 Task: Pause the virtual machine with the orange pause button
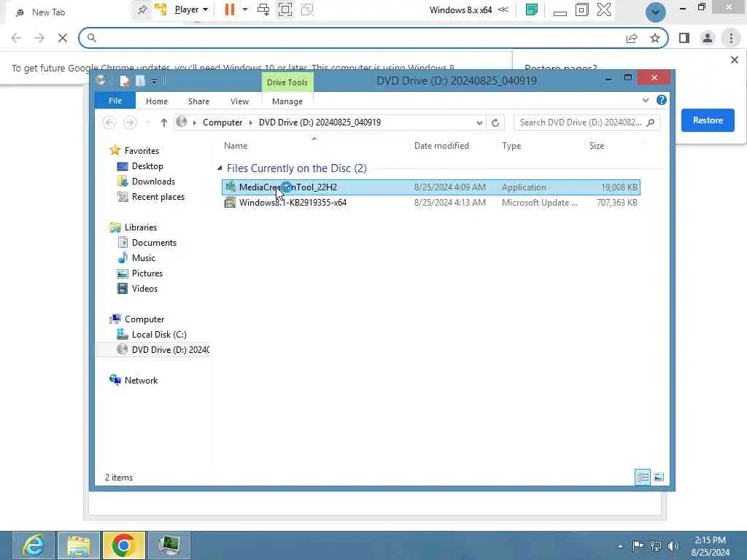click(230, 9)
